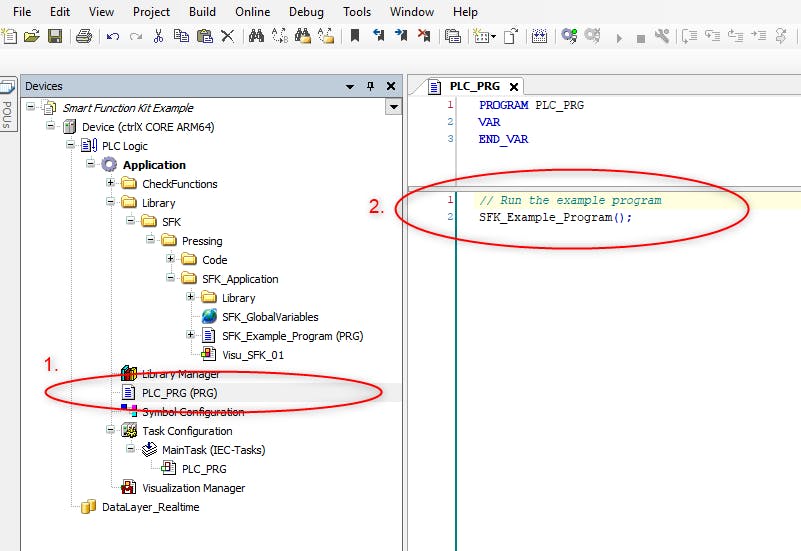Open the File menu

[22, 11]
